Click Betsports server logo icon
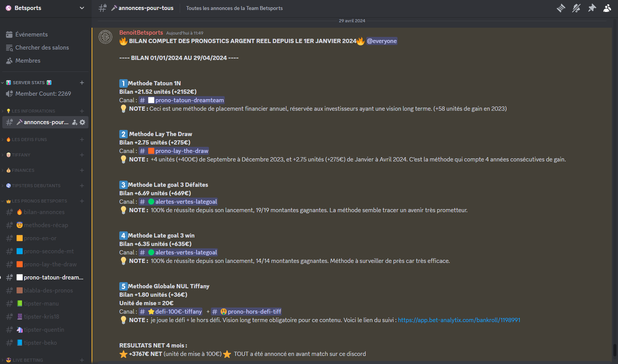The image size is (618, 364). pyautogui.click(x=8, y=8)
